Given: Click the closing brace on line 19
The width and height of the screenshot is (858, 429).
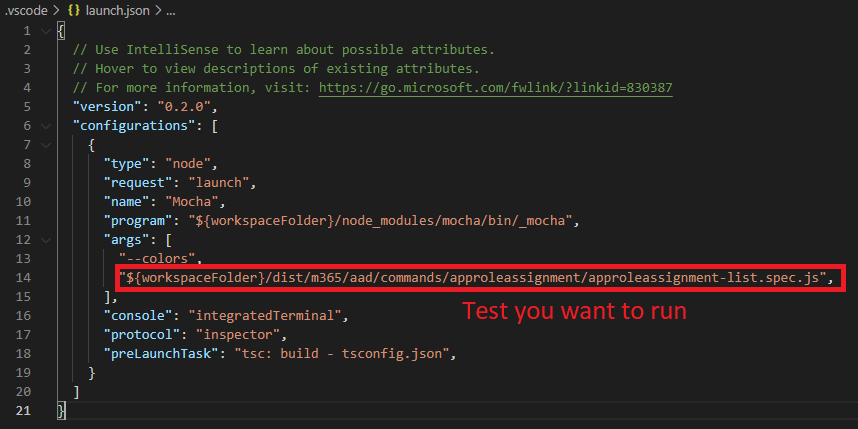Looking at the screenshot, I should [92, 373].
